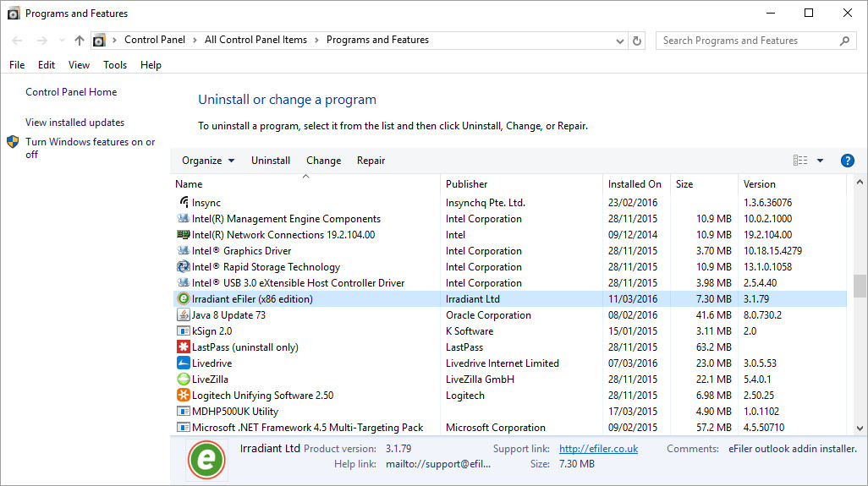Open the File menu
Image resolution: width=868 pixels, height=486 pixels.
pos(17,65)
